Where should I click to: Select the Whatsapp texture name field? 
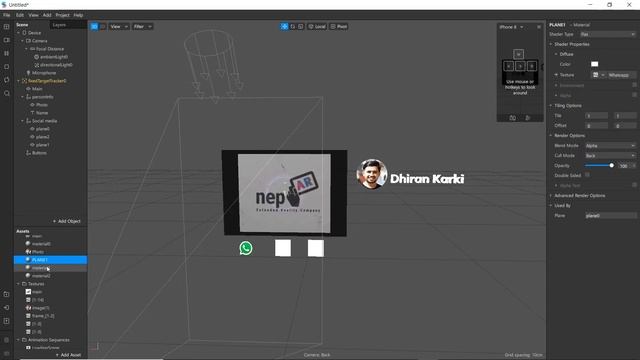(621, 75)
